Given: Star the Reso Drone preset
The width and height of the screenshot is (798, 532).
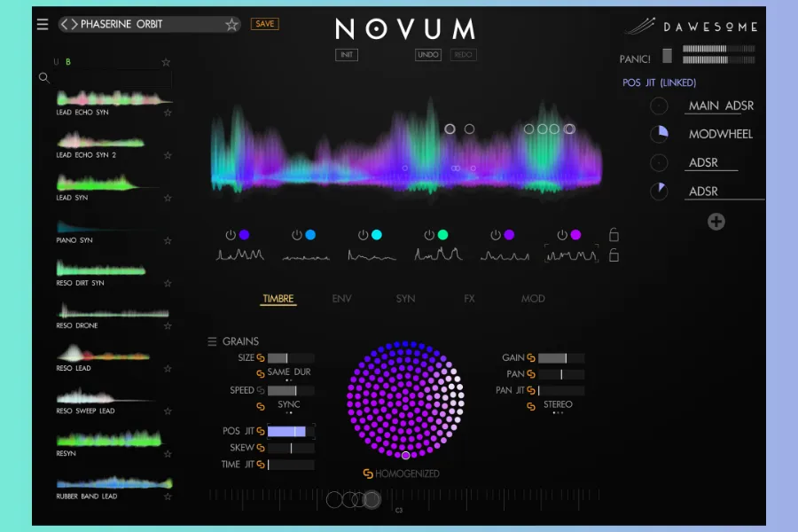Looking at the screenshot, I should point(168,325).
